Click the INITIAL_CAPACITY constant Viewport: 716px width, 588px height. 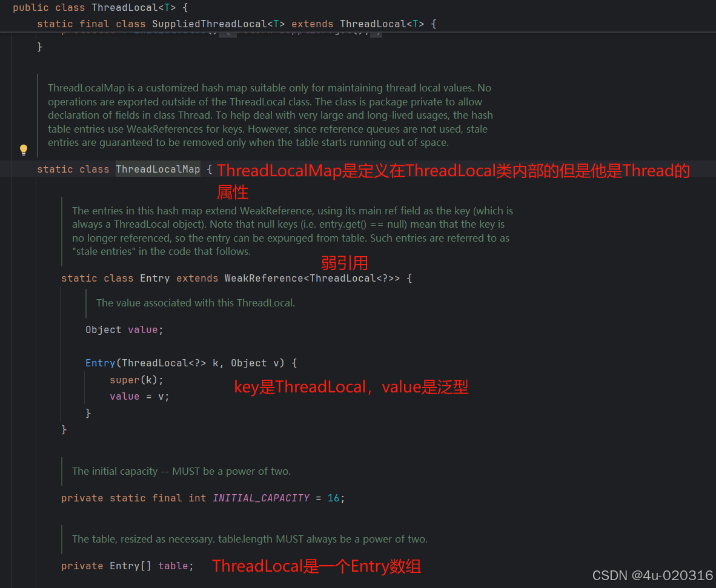[x=260, y=498]
